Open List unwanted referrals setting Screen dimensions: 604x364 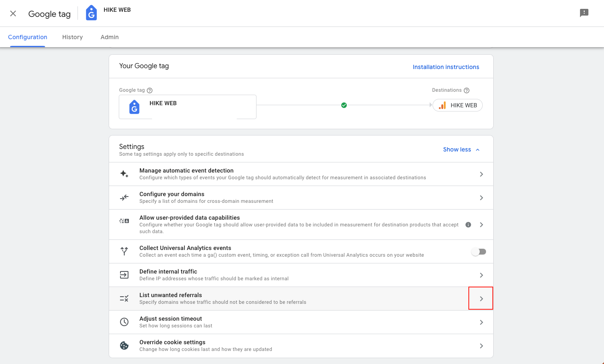[301, 299]
